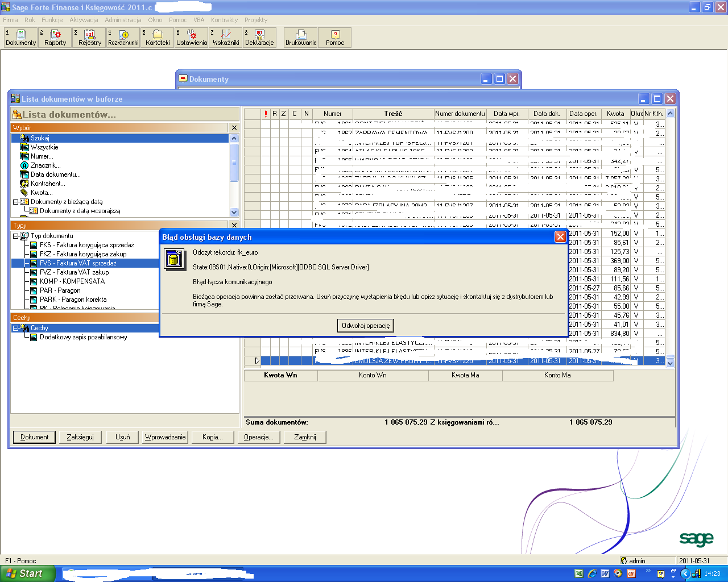728x582 pixels.
Task: Sort by the Kwota column header
Action: tap(615, 114)
